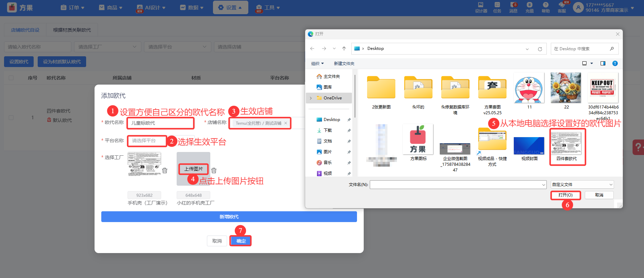Switch to the 根据材质关联欧代 tab
644x278 pixels.
(x=72, y=30)
